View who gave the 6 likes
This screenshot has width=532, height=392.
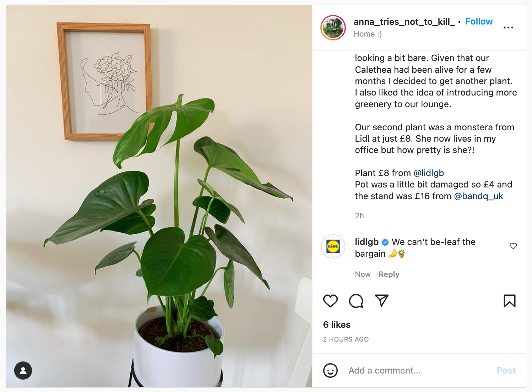(337, 325)
